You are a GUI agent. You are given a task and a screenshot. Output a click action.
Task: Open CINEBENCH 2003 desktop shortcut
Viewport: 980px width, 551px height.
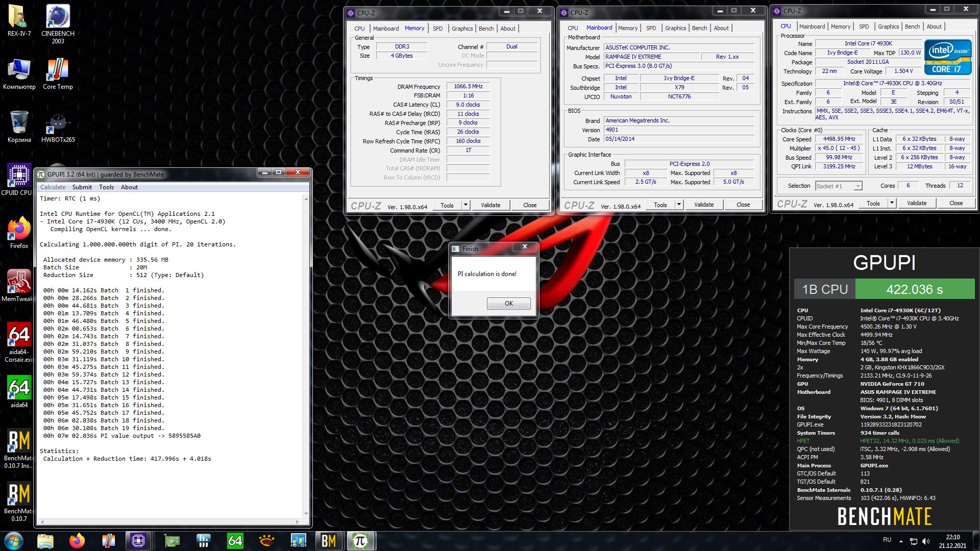pos(58,24)
